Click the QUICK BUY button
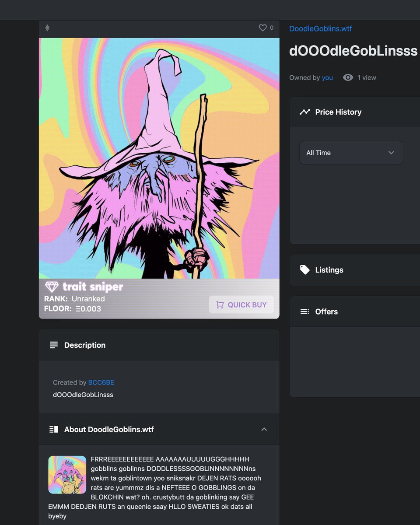The width and height of the screenshot is (420, 525). coord(241,305)
